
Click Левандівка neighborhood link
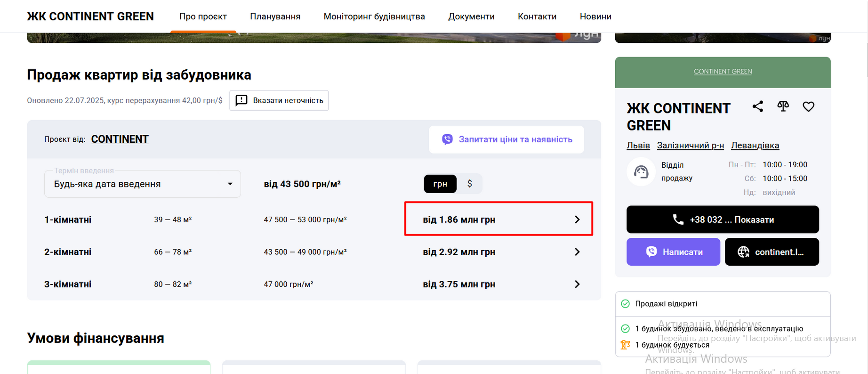coord(755,146)
